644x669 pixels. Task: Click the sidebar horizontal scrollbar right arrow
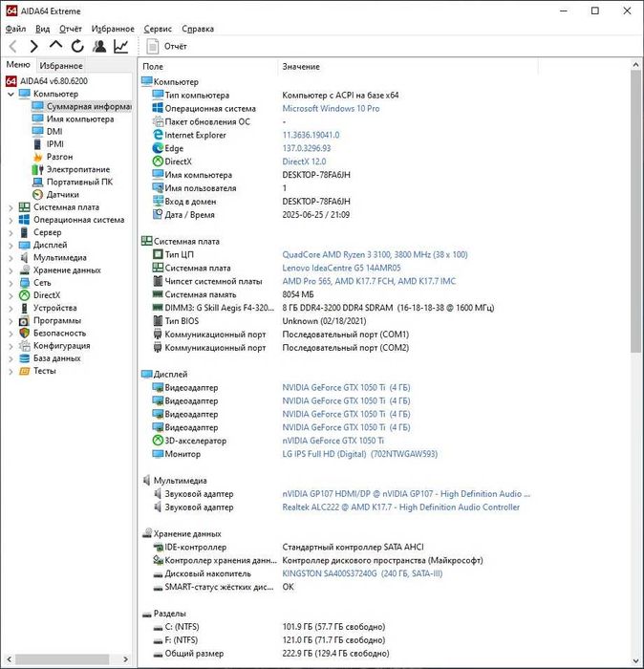[x=125, y=659]
